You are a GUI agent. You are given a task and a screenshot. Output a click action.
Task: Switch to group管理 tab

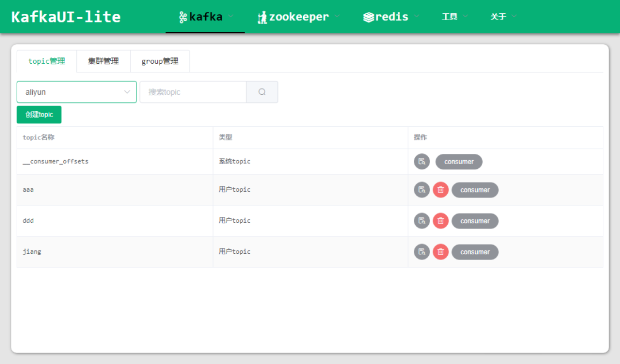pos(160,61)
